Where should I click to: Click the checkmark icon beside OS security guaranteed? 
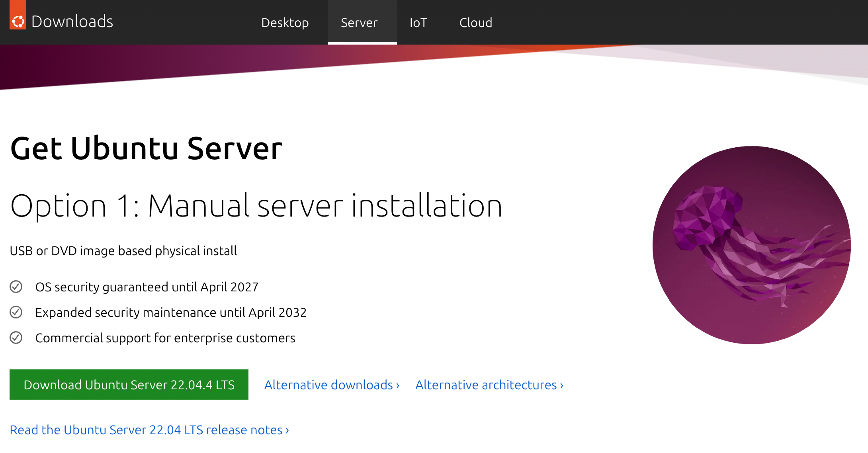click(x=16, y=287)
